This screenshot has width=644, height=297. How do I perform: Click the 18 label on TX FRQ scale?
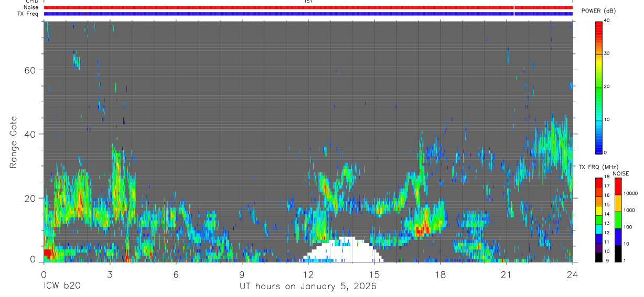tap(606, 178)
